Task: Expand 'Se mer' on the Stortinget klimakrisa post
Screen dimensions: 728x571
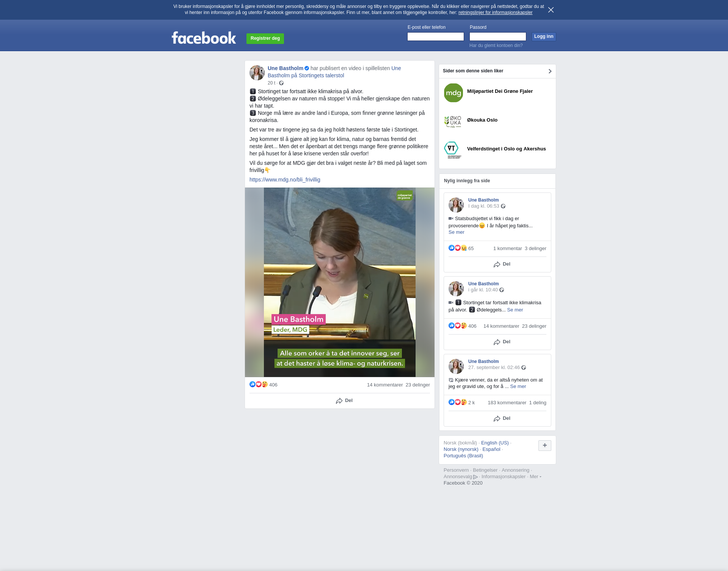Action: [515, 310]
